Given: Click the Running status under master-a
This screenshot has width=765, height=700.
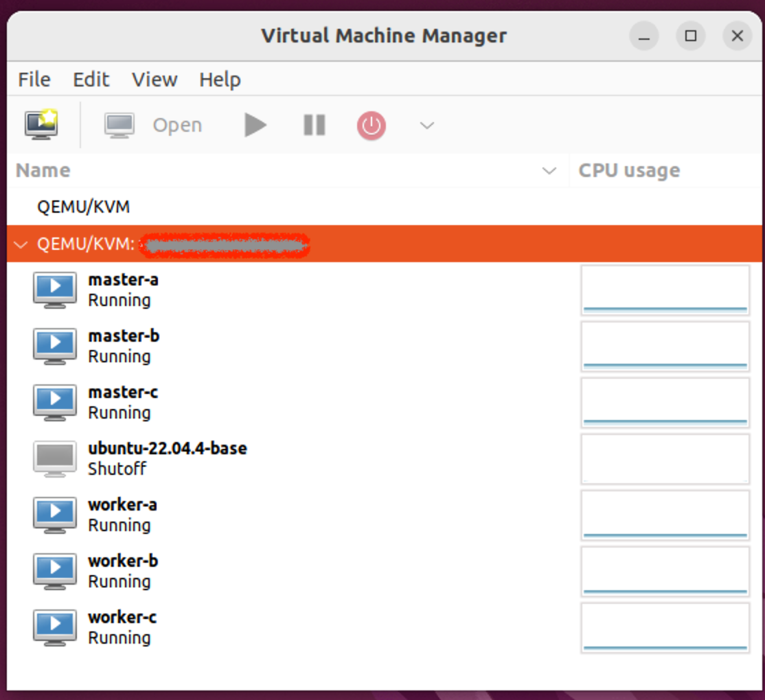Looking at the screenshot, I should point(119,301).
